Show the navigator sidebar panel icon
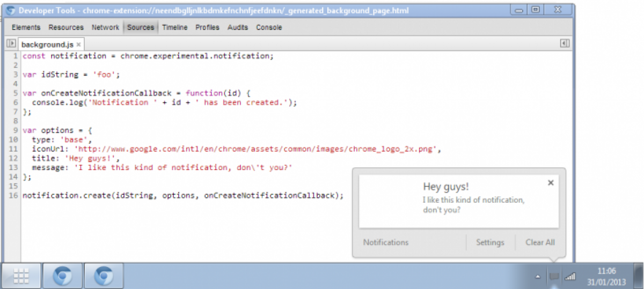 [x=11, y=44]
